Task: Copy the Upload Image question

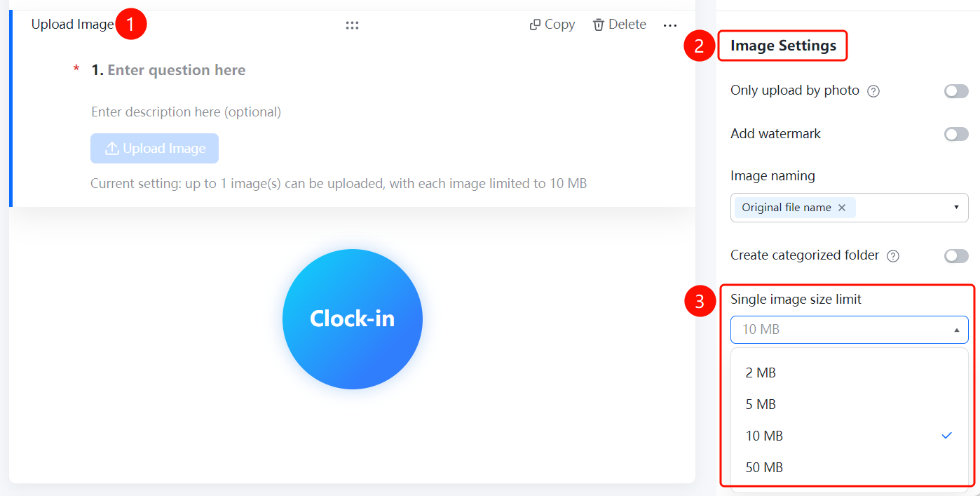Action: coord(552,25)
